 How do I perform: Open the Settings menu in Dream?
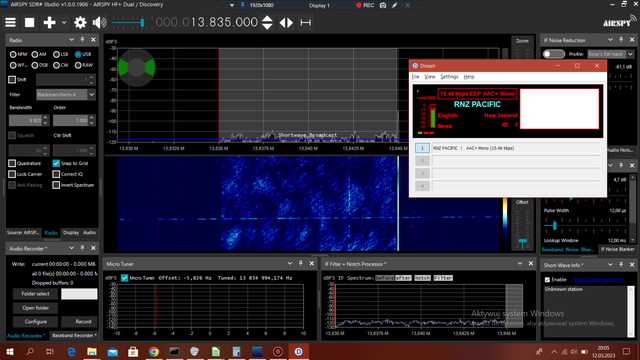[x=449, y=77]
